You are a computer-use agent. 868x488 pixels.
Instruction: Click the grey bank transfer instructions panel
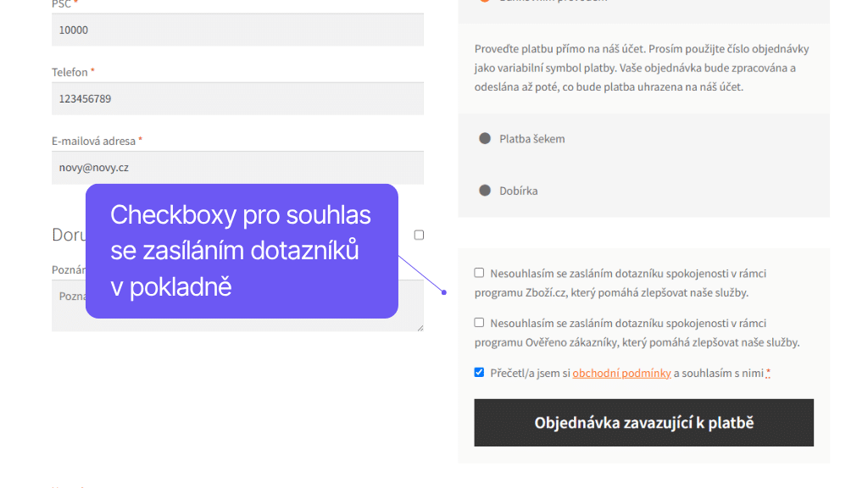point(643,73)
